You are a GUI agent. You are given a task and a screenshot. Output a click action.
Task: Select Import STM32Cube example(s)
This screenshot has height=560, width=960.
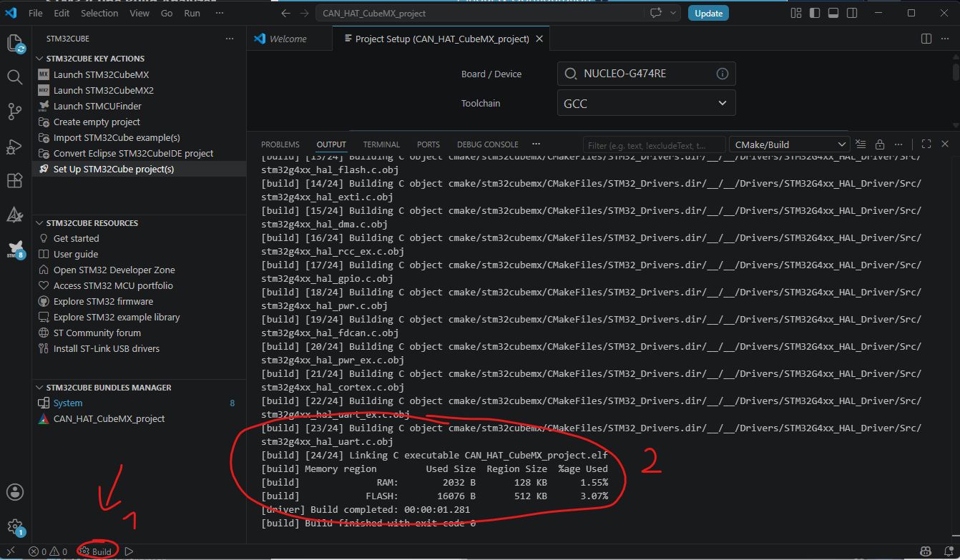[x=117, y=137]
